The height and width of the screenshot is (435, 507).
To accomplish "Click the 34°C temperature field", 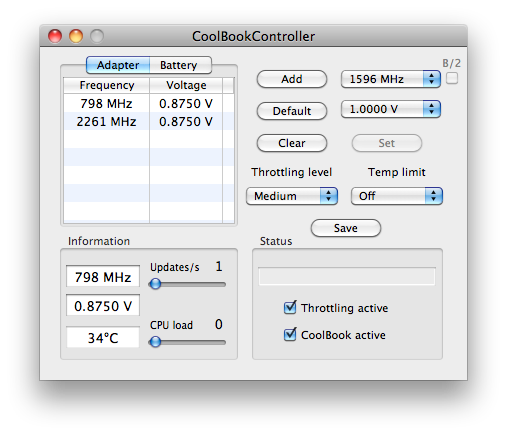I will click(103, 338).
